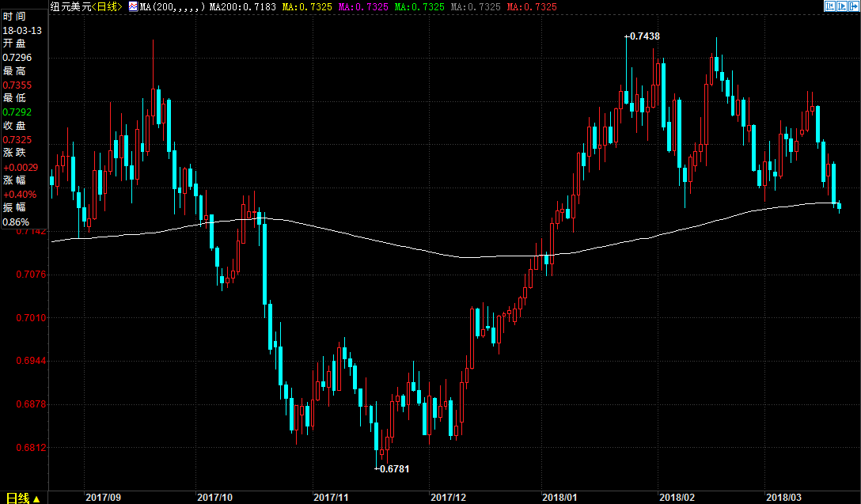Click the 收盘 0.7325 value in info panel
Viewport: 861px width, 504px height.
tap(17, 139)
